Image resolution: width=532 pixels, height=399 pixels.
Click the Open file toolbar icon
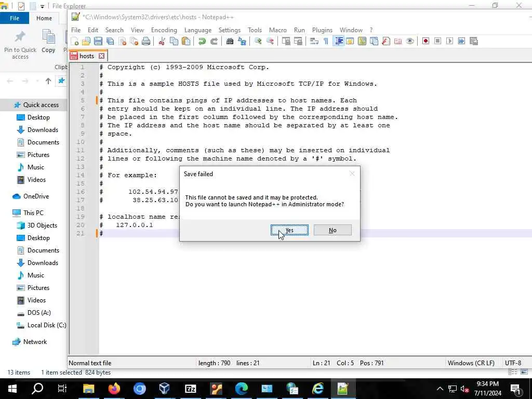[86, 42]
